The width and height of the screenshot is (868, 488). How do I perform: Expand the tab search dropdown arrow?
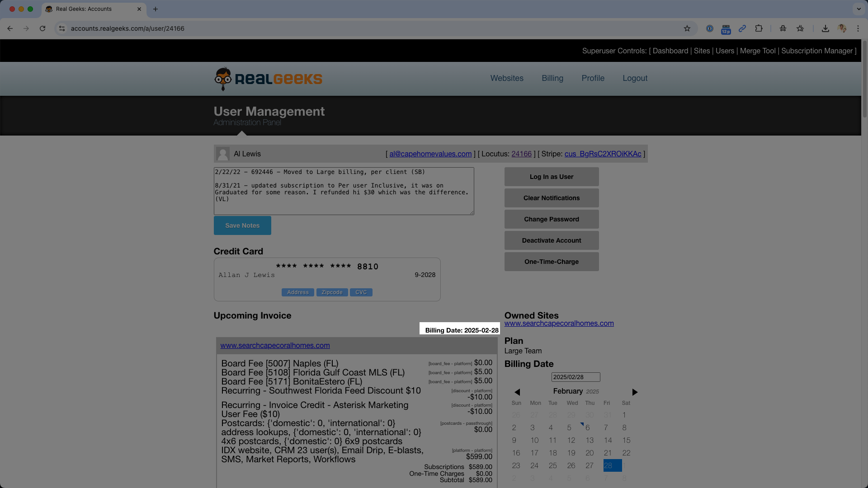pos(859,9)
